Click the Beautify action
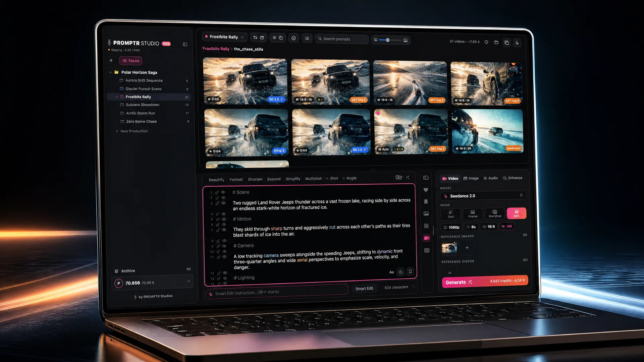 (216, 180)
